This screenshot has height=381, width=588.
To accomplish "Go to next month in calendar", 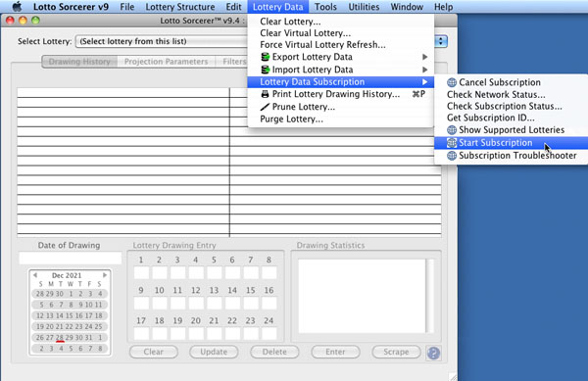I will tap(105, 275).
